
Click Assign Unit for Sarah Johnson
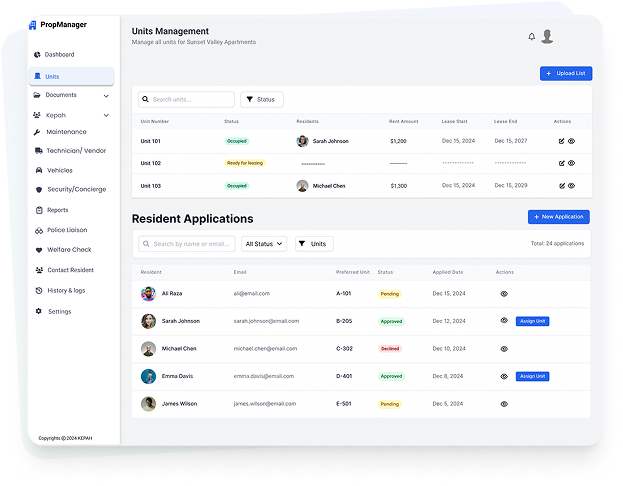coord(532,321)
